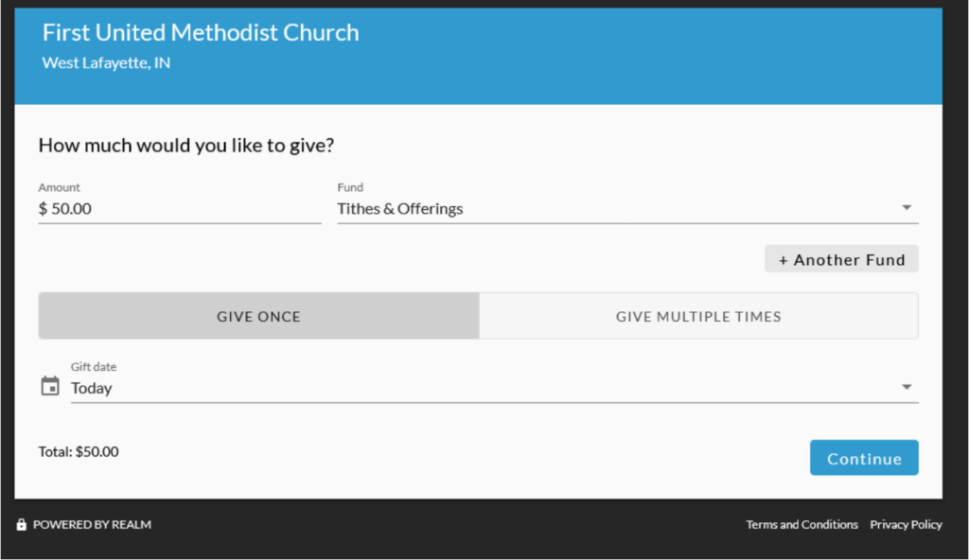This screenshot has height=560, width=969.
Task: Click into the Amount input field
Action: click(179, 208)
